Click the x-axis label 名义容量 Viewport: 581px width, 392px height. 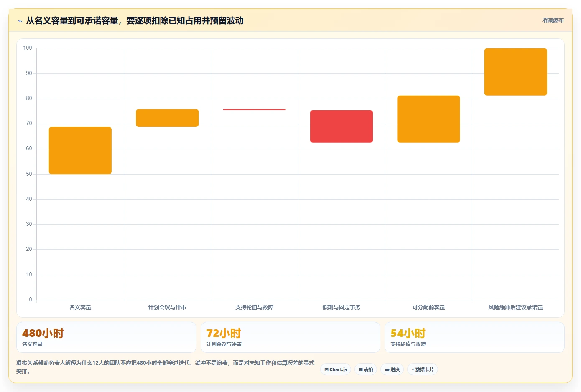click(80, 307)
